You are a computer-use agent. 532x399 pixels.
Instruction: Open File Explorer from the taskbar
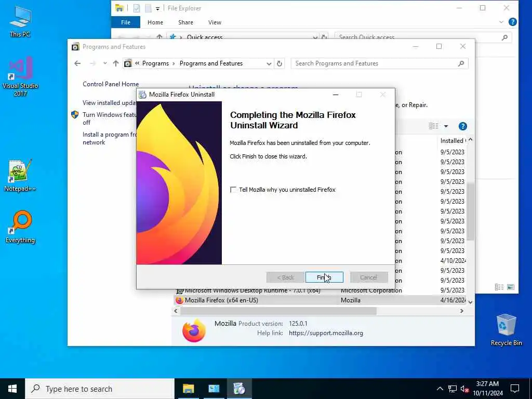[x=188, y=389]
